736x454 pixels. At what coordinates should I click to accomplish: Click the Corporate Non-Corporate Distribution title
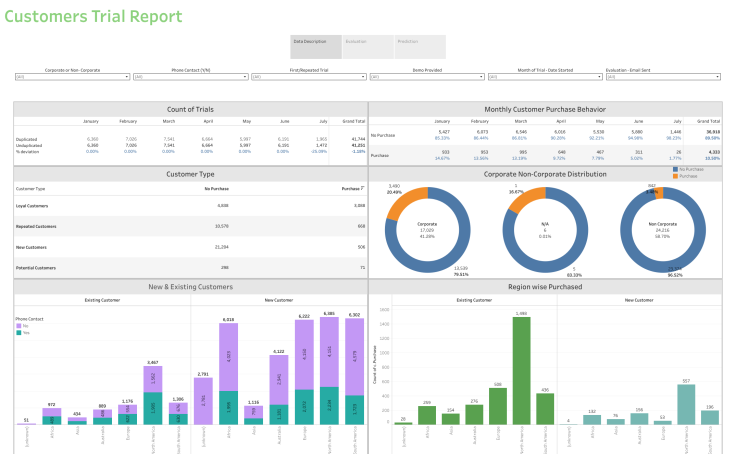(545, 174)
